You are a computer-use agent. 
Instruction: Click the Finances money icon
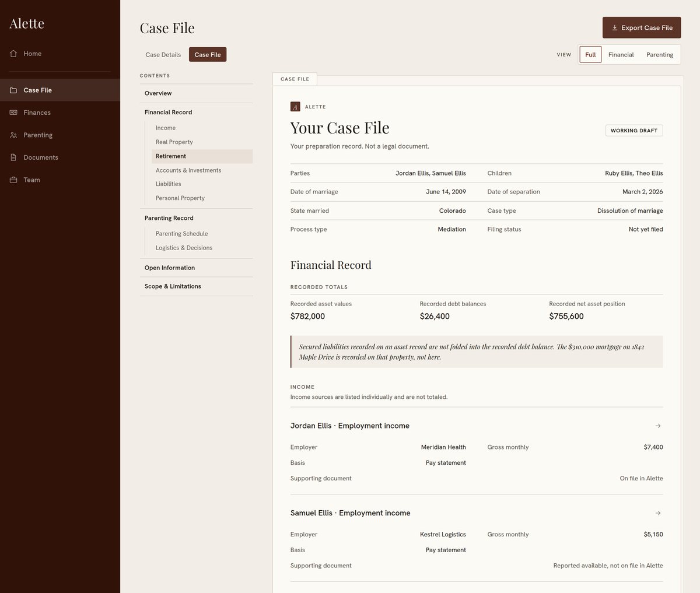pos(13,113)
